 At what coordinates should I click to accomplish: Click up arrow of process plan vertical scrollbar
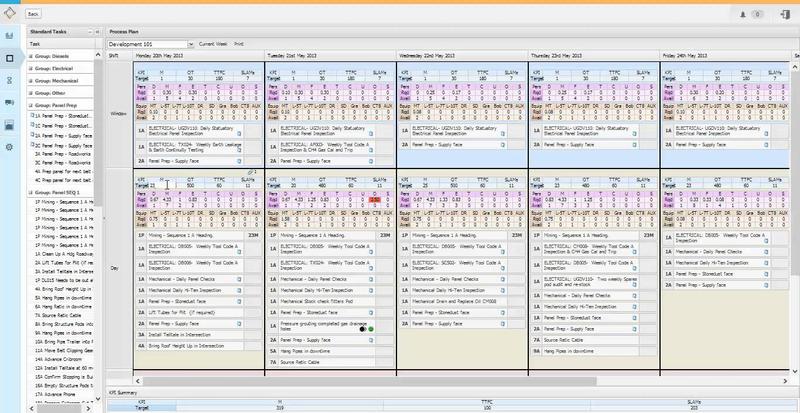[795, 66]
